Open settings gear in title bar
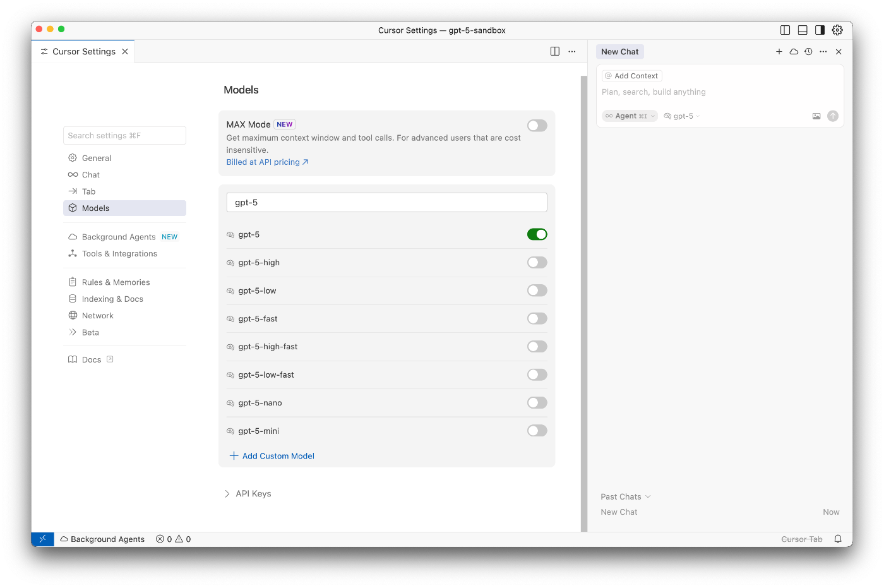This screenshot has height=588, width=884. 837,30
